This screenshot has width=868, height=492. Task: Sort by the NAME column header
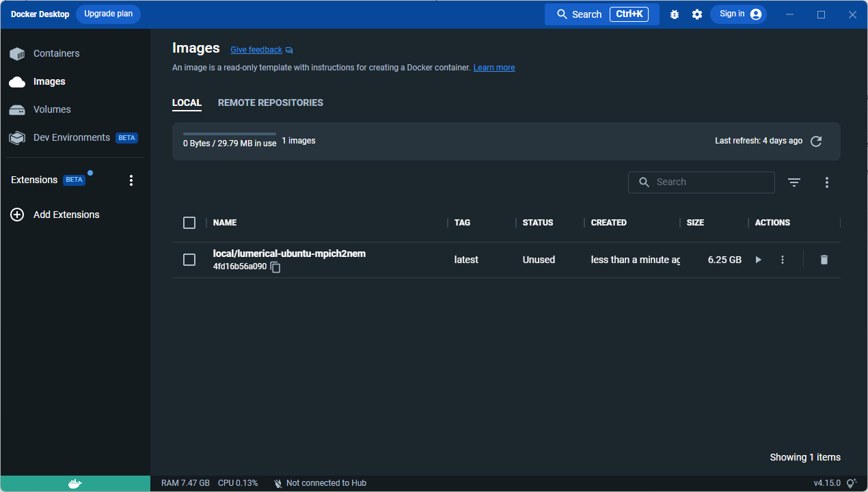pyautogui.click(x=225, y=223)
